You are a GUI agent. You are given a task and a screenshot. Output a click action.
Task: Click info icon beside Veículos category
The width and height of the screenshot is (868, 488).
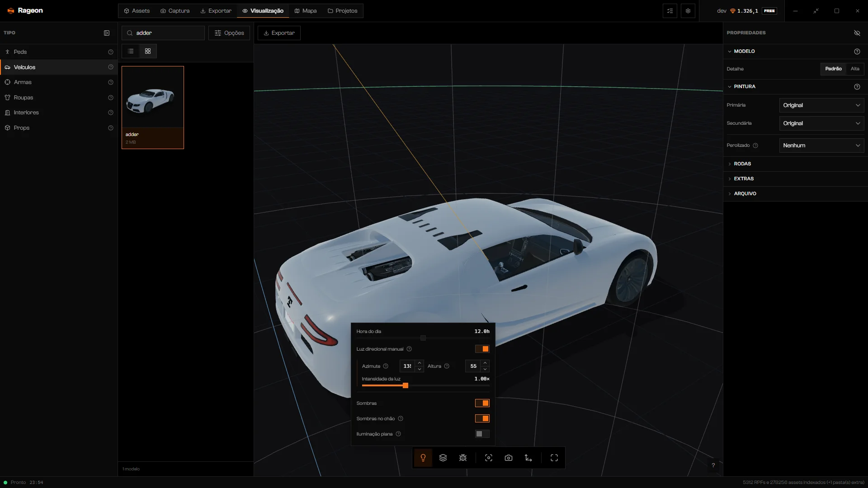[111, 67]
